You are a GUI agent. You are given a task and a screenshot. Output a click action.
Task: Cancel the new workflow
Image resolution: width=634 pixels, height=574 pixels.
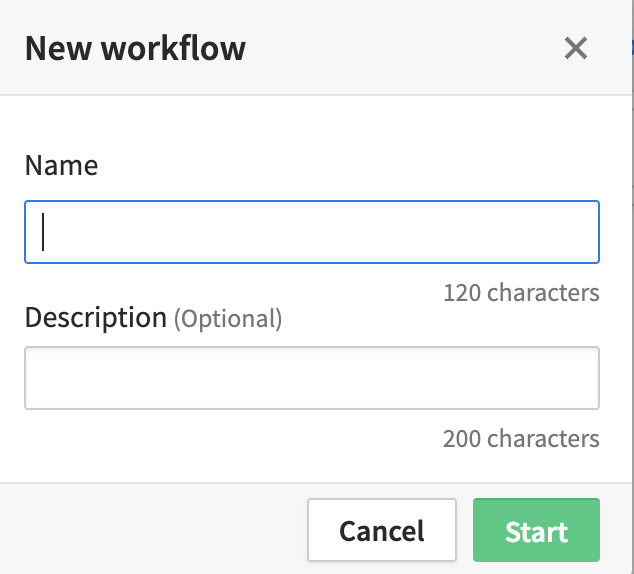(x=382, y=530)
